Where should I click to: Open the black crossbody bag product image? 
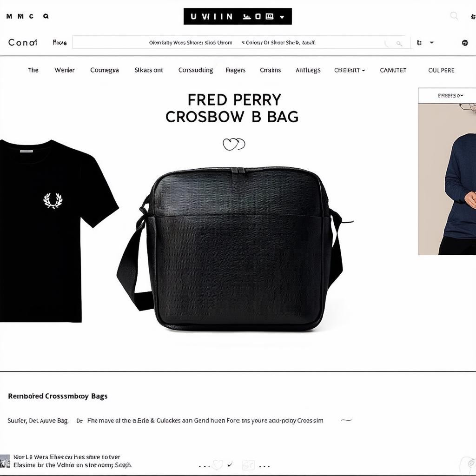pyautogui.click(x=234, y=249)
